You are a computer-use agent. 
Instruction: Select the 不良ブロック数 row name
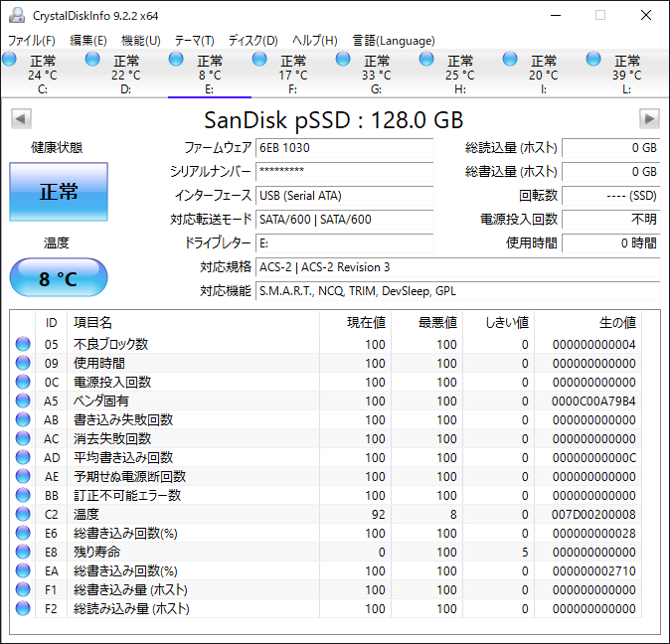110,344
